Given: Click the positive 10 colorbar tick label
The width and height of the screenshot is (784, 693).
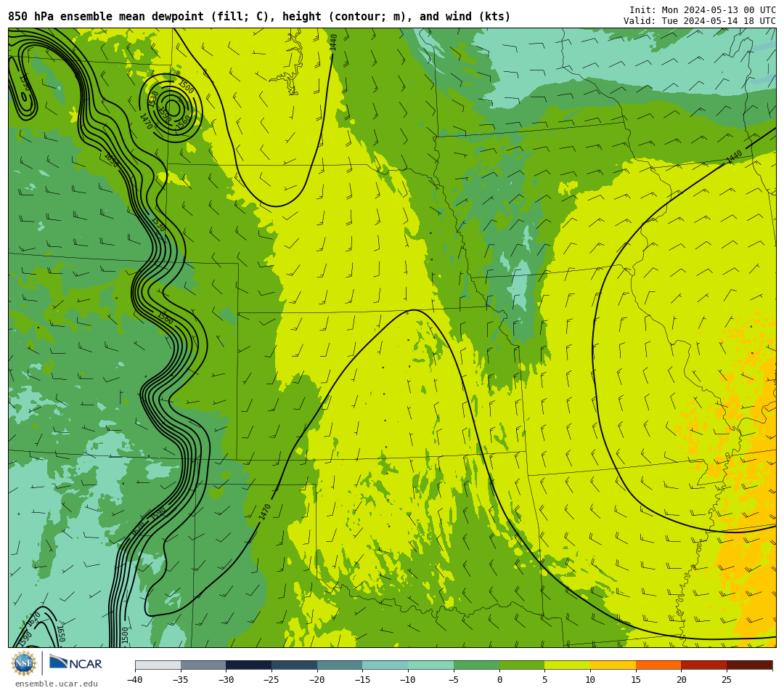Looking at the screenshot, I should [590, 680].
